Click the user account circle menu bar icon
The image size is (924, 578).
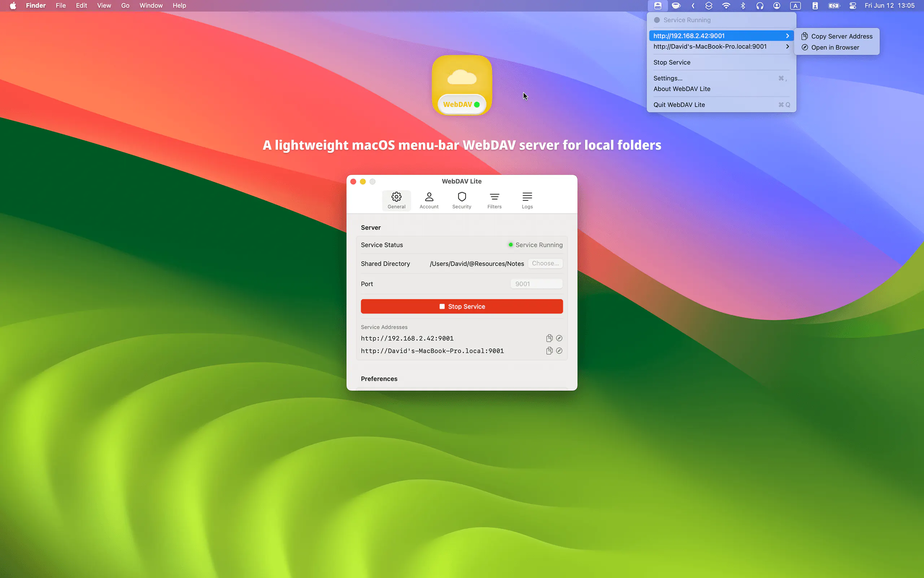[x=777, y=6]
